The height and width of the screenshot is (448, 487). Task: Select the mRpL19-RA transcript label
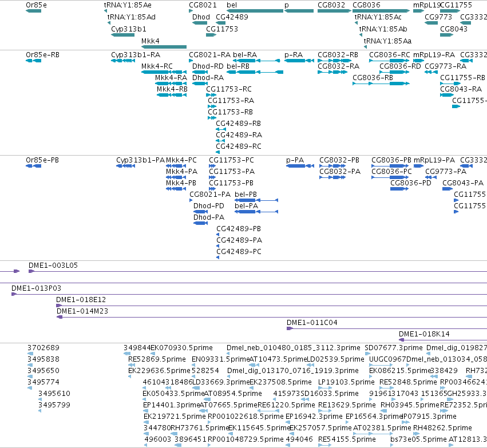tap(434, 55)
